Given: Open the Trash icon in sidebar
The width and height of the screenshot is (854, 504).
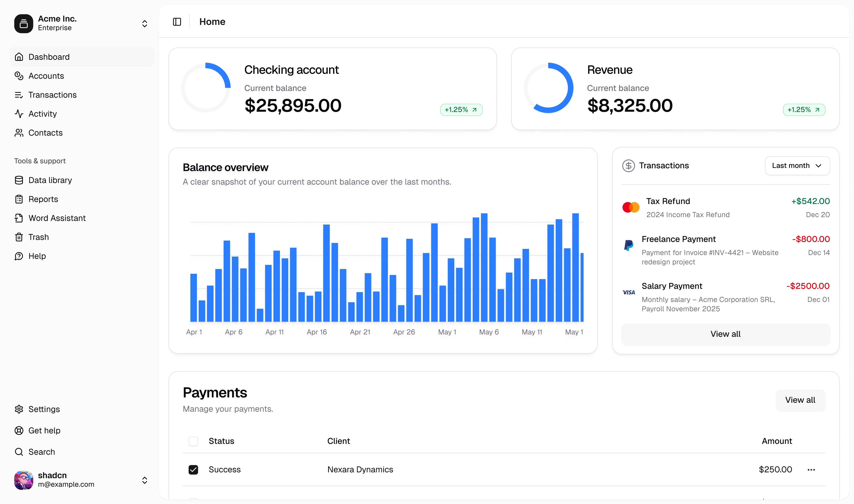Looking at the screenshot, I should pos(19,237).
